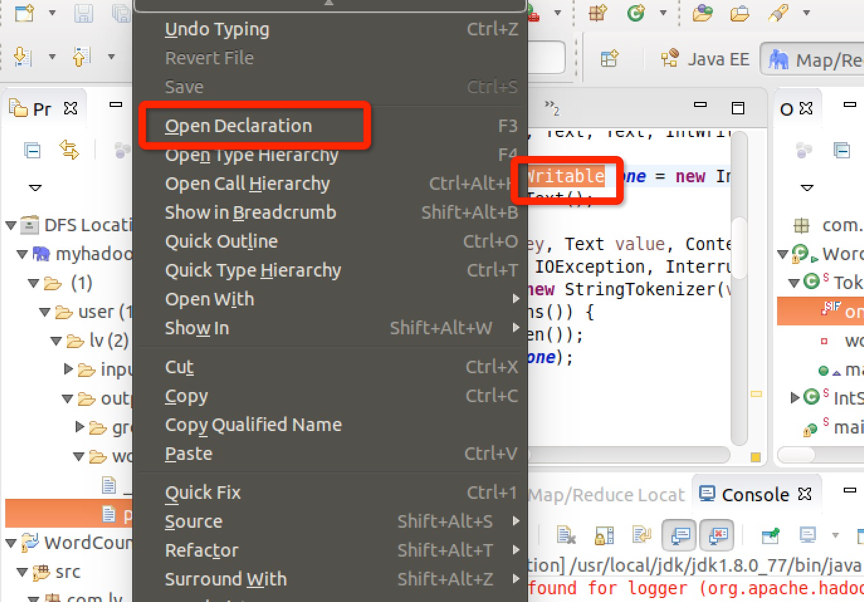Image resolution: width=864 pixels, height=602 pixels.
Task: Collapse the lv (2) folder
Action: [x=56, y=341]
